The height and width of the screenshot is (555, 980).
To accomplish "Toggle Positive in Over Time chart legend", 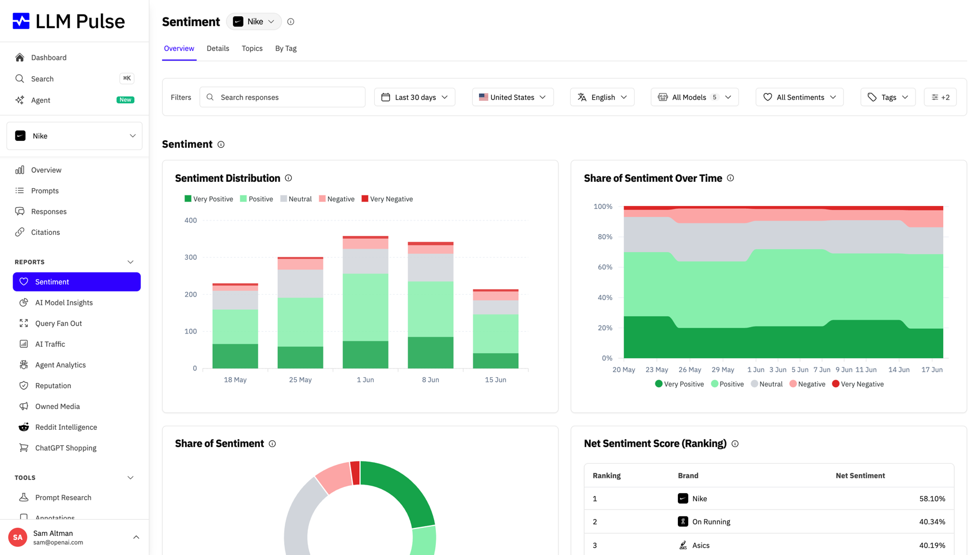I will pyautogui.click(x=728, y=384).
